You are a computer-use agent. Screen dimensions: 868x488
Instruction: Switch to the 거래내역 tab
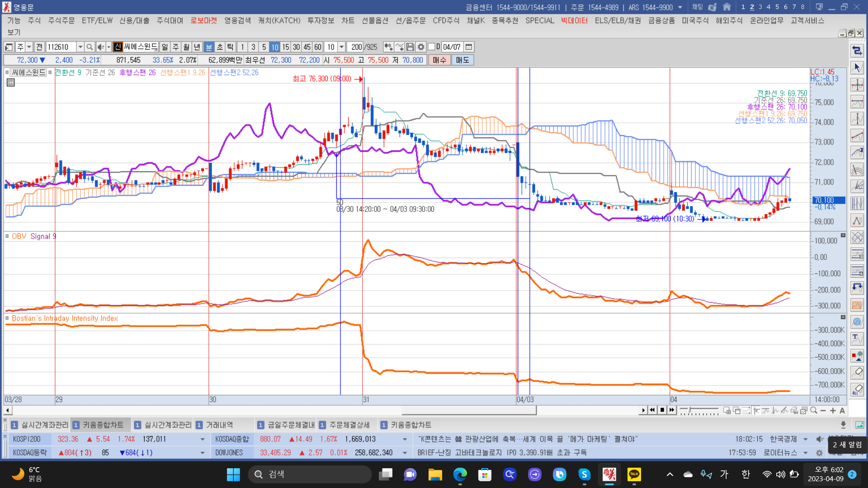(219, 425)
